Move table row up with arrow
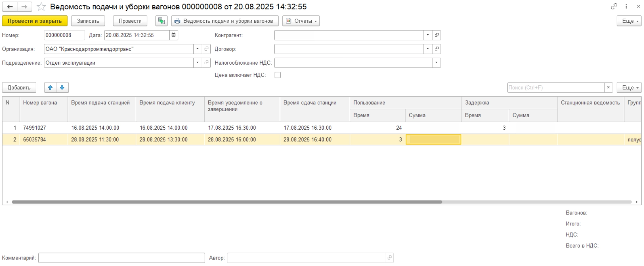644x266 pixels. (50, 87)
